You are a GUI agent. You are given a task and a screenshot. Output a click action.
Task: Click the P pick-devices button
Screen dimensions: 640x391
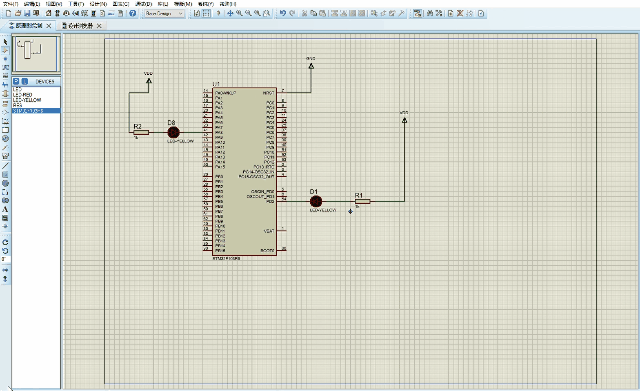pos(16,81)
